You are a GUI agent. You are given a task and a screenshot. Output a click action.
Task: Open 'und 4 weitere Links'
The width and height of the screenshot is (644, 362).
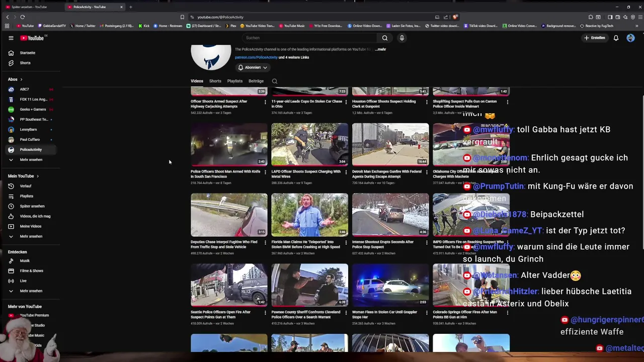coord(294,57)
